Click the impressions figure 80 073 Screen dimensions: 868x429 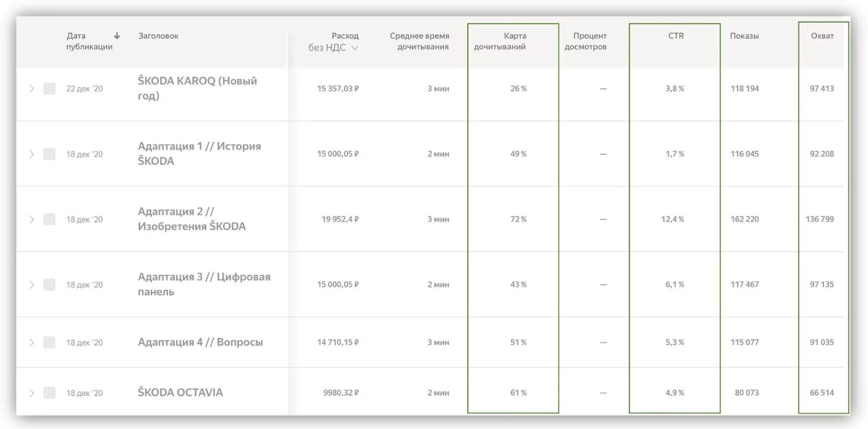[747, 393]
